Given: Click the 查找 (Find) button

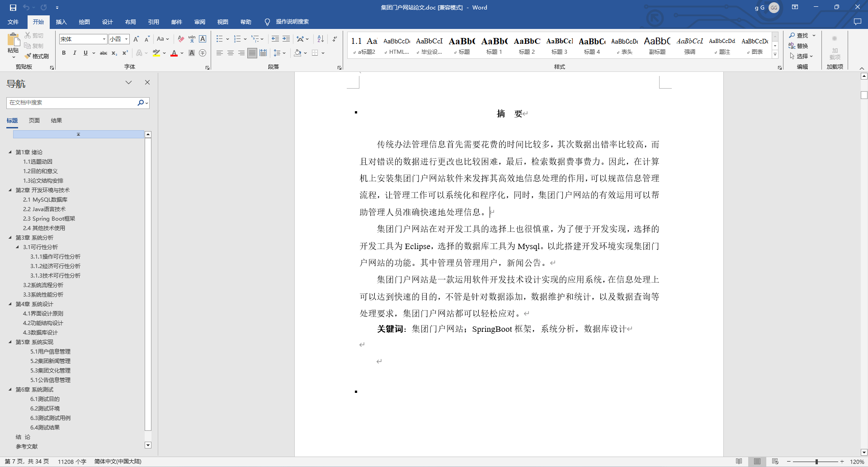Looking at the screenshot, I should click(x=798, y=35).
